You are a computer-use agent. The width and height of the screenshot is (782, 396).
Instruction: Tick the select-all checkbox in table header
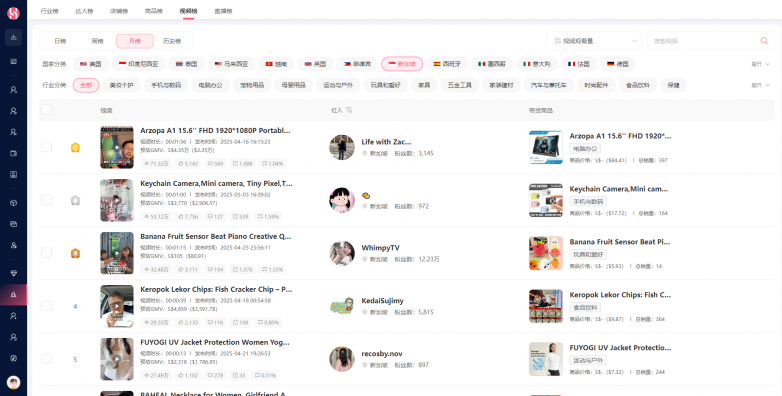click(46, 110)
